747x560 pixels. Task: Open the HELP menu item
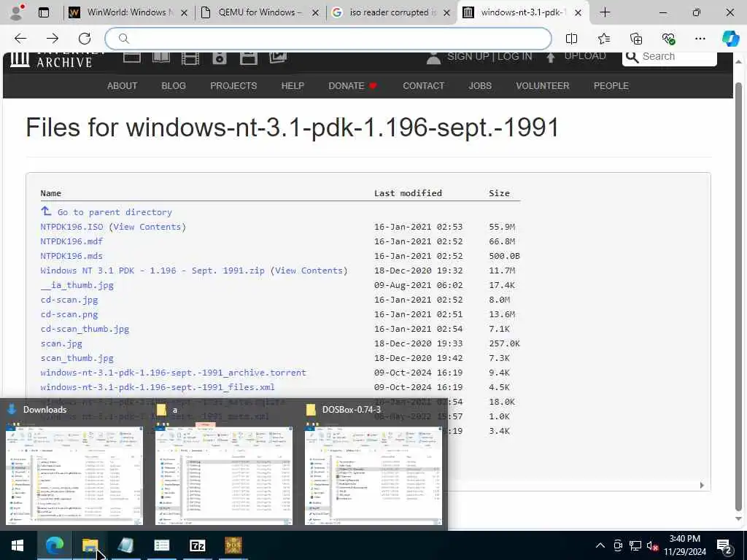click(x=293, y=86)
